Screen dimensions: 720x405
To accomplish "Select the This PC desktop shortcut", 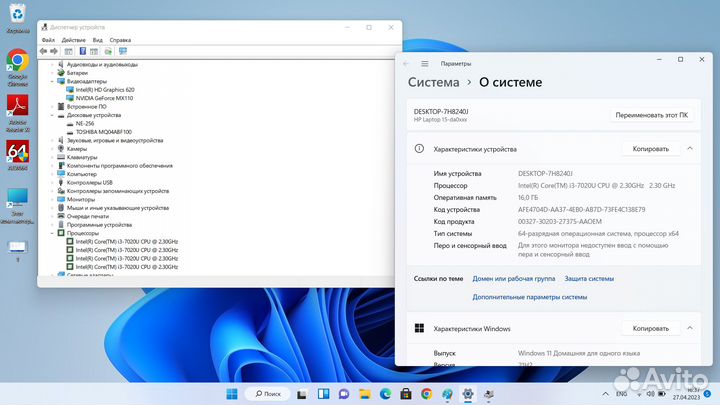I will [x=17, y=205].
